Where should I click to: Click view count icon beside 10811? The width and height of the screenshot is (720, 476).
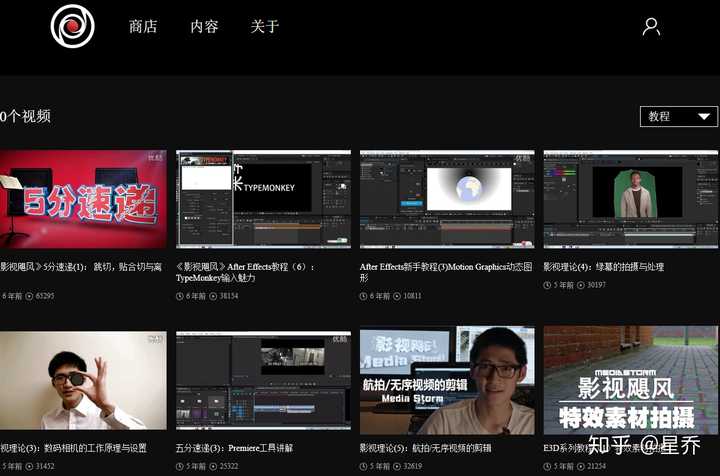click(397, 296)
